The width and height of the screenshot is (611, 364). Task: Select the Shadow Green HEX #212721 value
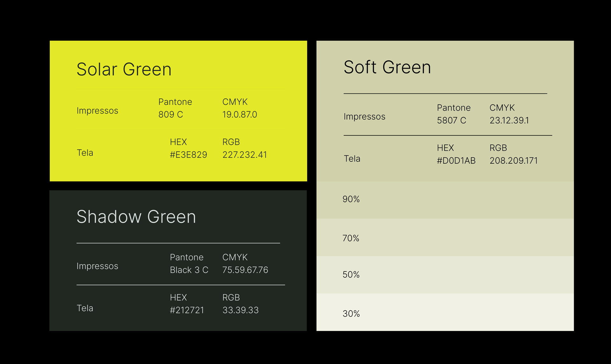click(187, 310)
